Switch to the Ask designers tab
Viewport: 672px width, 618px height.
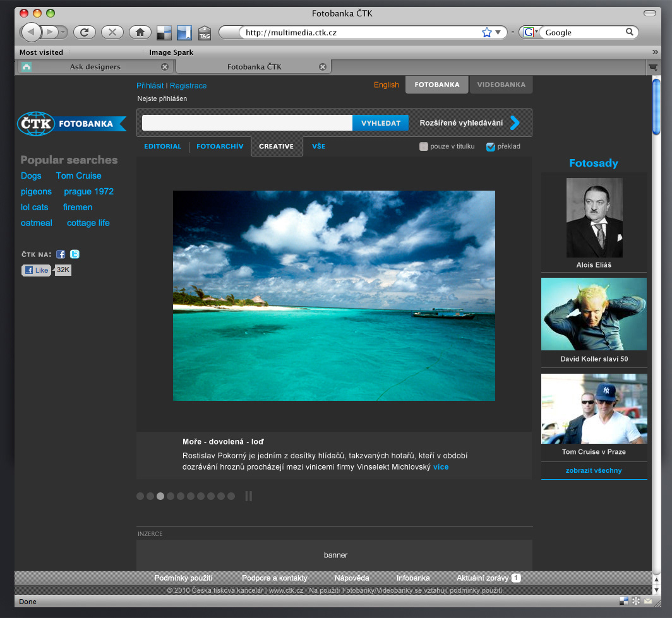tap(95, 67)
